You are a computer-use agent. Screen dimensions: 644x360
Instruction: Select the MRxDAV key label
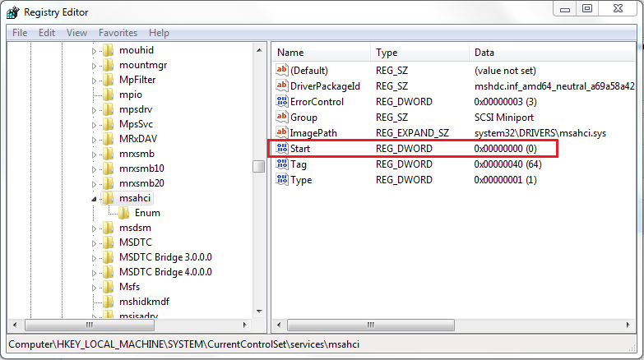[x=138, y=139]
